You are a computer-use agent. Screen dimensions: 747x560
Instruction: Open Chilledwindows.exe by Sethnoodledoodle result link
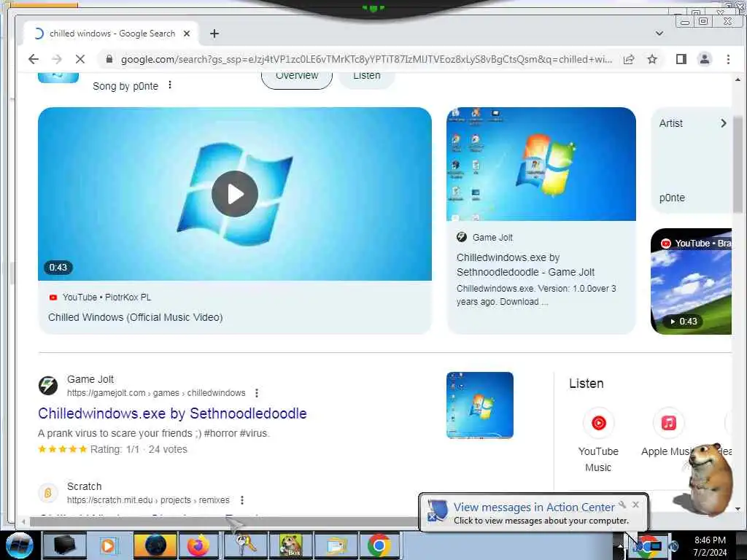pyautogui.click(x=172, y=413)
